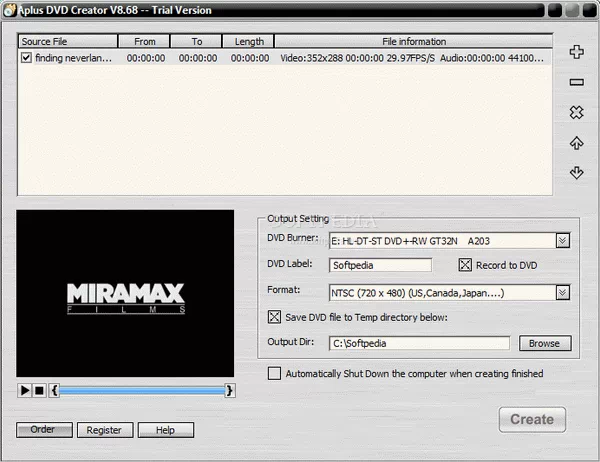The image size is (600, 462).
Task: Click the File information column header
Action: point(414,41)
